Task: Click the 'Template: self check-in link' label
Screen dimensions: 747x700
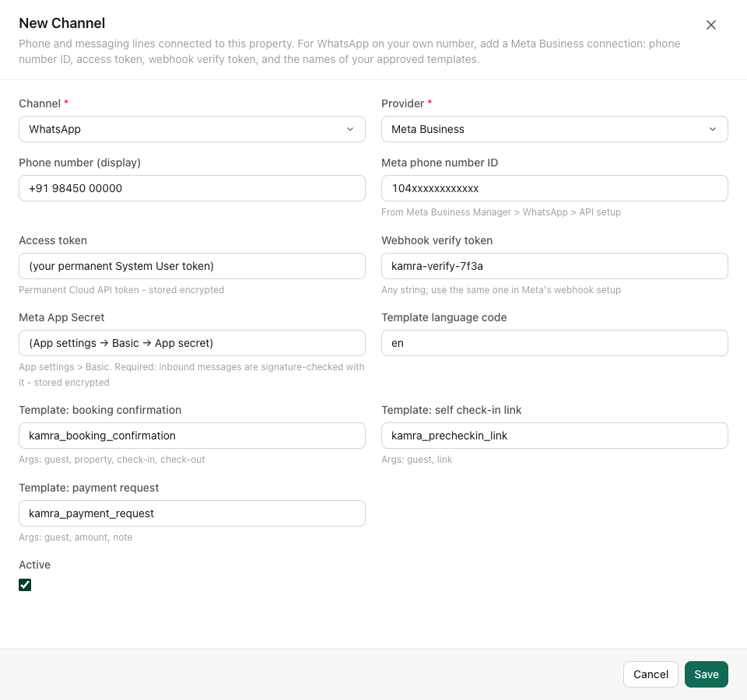Action: pos(451,410)
